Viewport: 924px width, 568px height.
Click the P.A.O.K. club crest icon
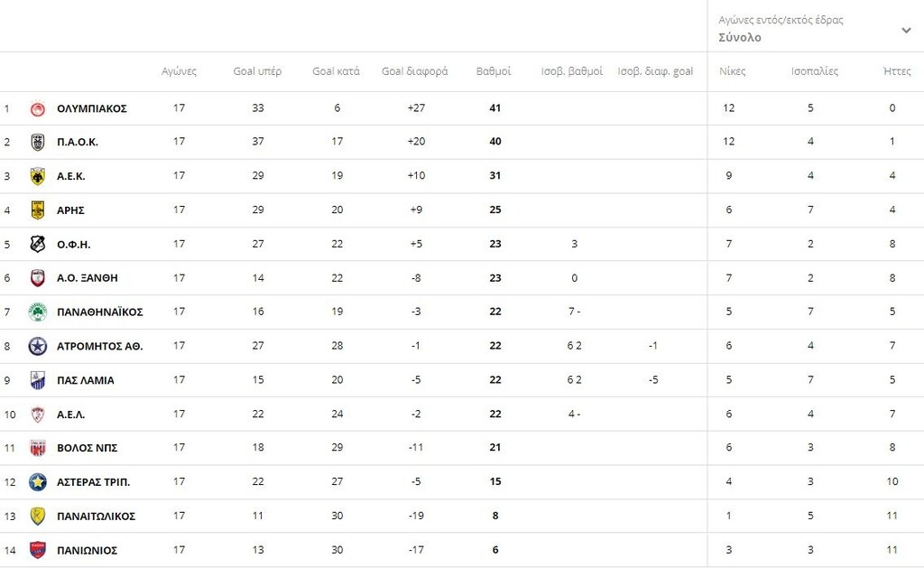[x=38, y=142]
